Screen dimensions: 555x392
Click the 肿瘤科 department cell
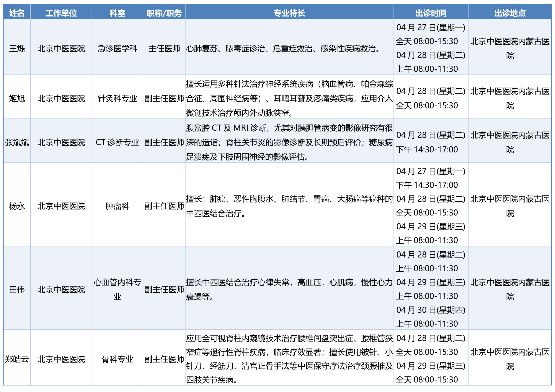coord(117,206)
